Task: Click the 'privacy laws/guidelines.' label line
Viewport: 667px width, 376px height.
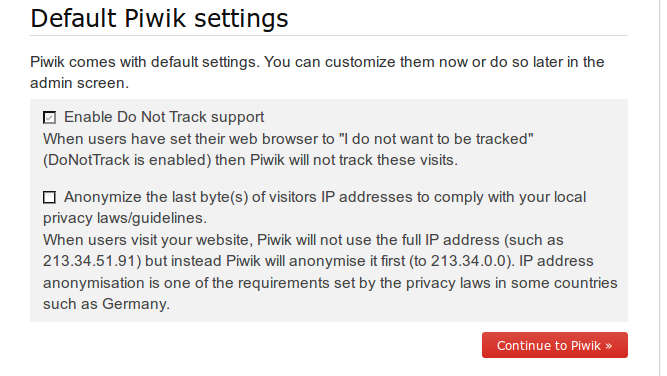Action: 125,218
